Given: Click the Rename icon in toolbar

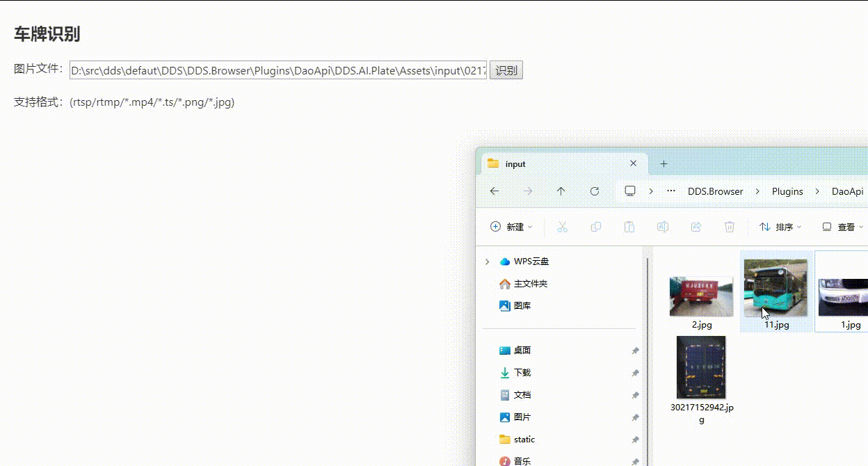Looking at the screenshot, I should click(663, 227).
